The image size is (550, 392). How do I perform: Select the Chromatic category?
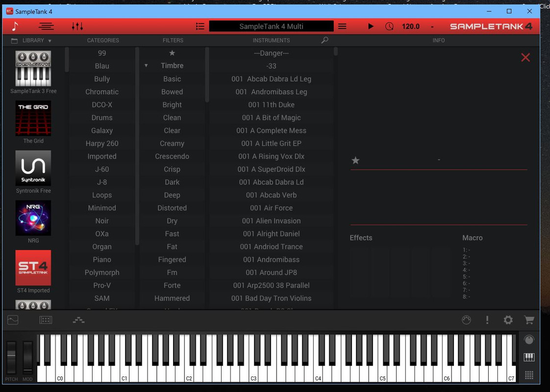point(102,92)
